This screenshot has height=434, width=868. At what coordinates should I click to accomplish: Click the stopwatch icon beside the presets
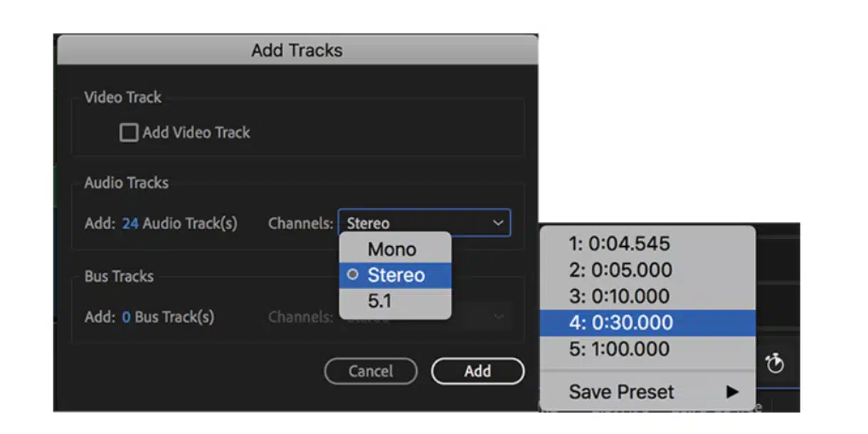pyautogui.click(x=774, y=364)
